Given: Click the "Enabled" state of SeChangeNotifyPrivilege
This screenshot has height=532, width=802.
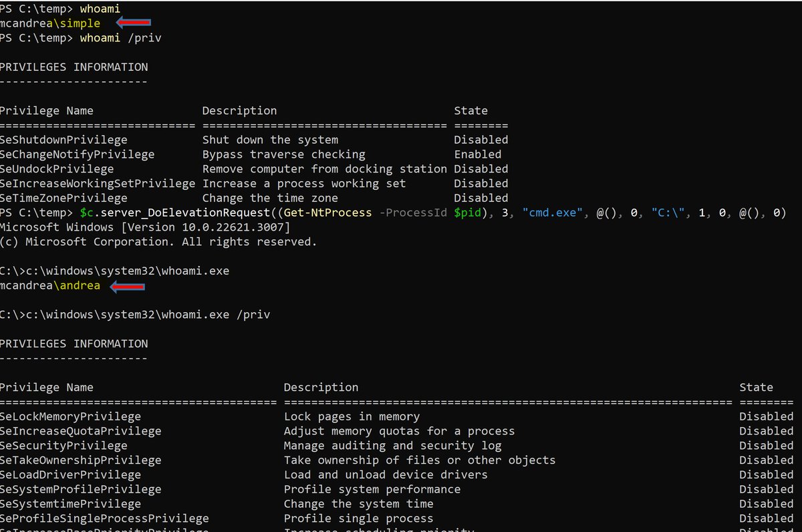Looking at the screenshot, I should [x=477, y=154].
